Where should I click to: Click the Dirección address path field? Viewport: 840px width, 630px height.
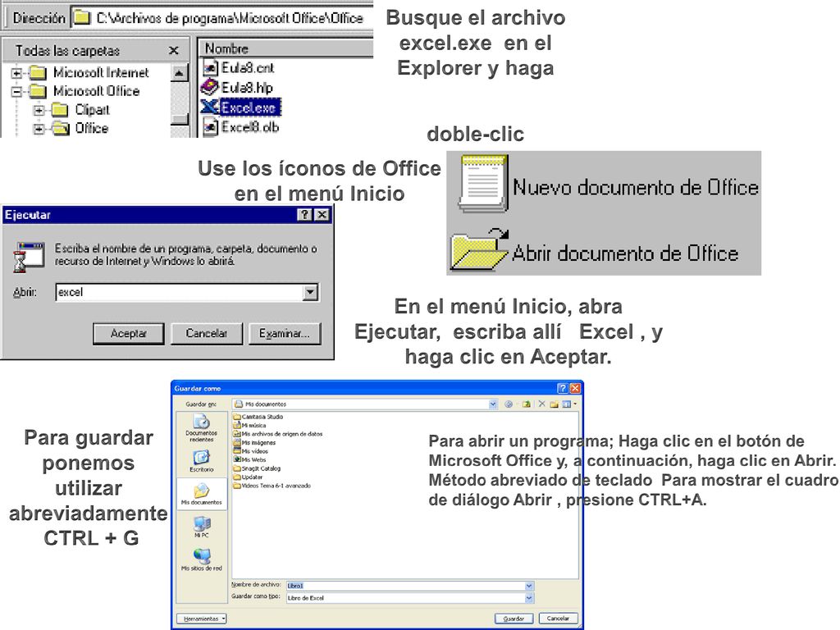coord(221,18)
